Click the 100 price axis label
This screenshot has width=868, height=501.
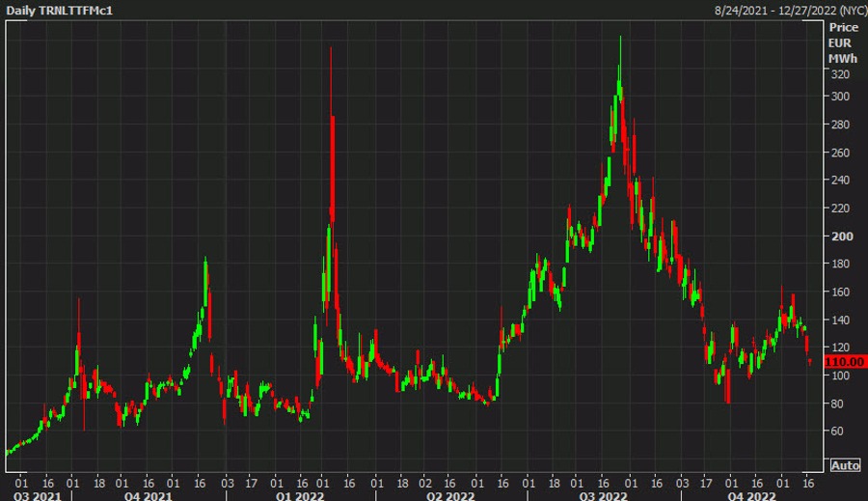click(x=839, y=375)
